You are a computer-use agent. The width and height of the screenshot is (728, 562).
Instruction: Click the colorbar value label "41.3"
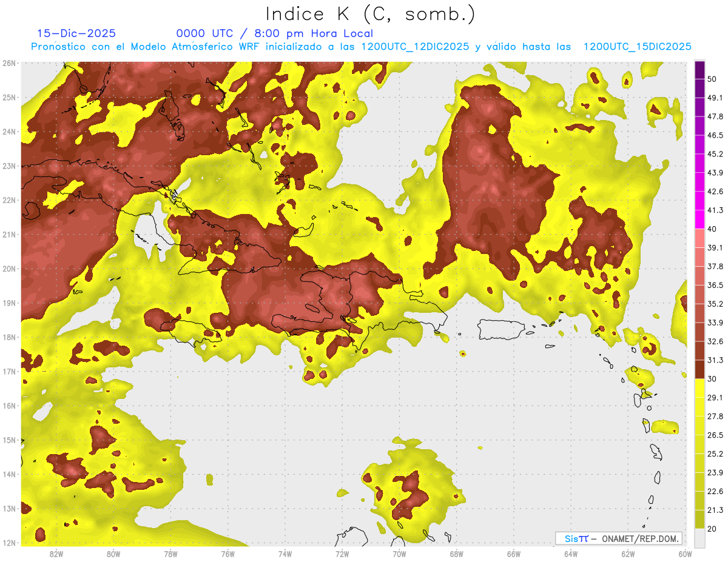pos(715,210)
